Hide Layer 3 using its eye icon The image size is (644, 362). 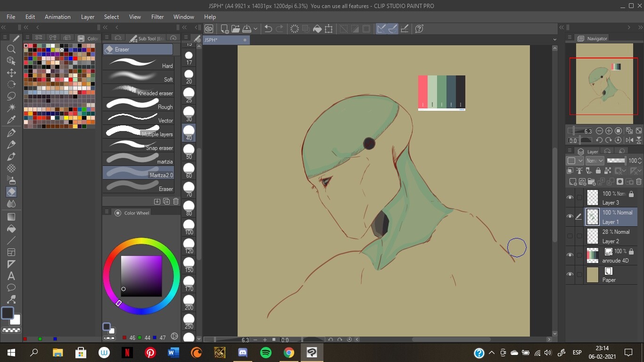pyautogui.click(x=570, y=197)
